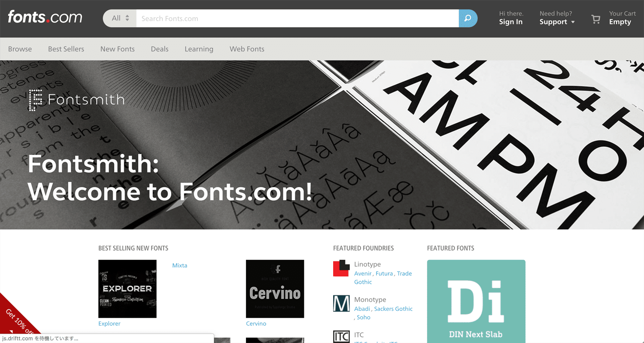This screenshot has width=644, height=343.
Task: Click the Sign In link
Action: pyautogui.click(x=511, y=22)
